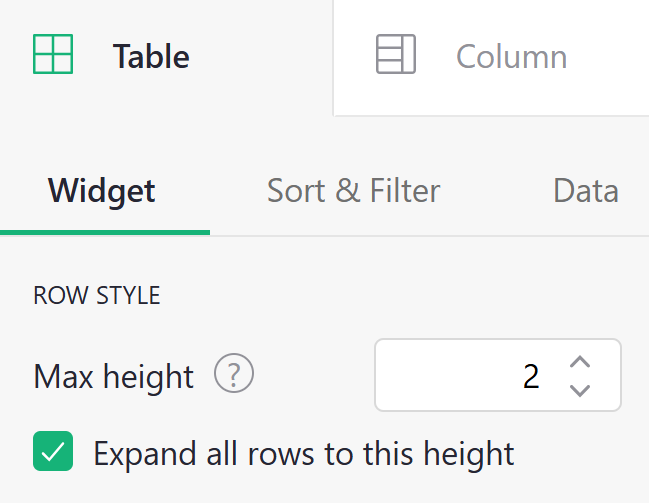This screenshot has height=503, width=649.
Task: Click the Max height label text
Action: coord(113,376)
